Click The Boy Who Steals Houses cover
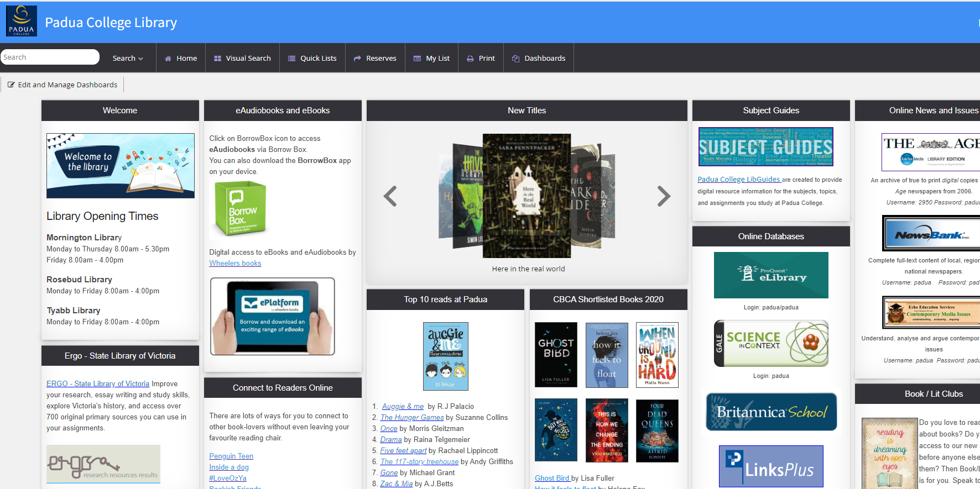 point(556,430)
